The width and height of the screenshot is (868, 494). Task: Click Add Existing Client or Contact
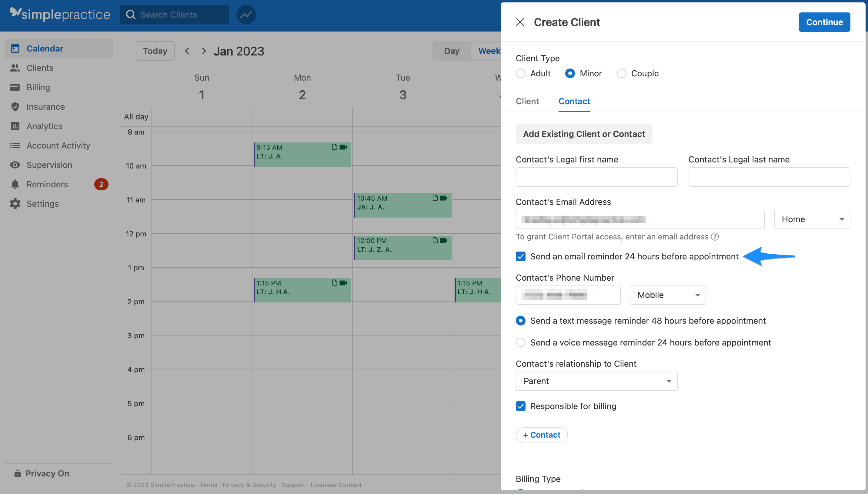click(584, 134)
